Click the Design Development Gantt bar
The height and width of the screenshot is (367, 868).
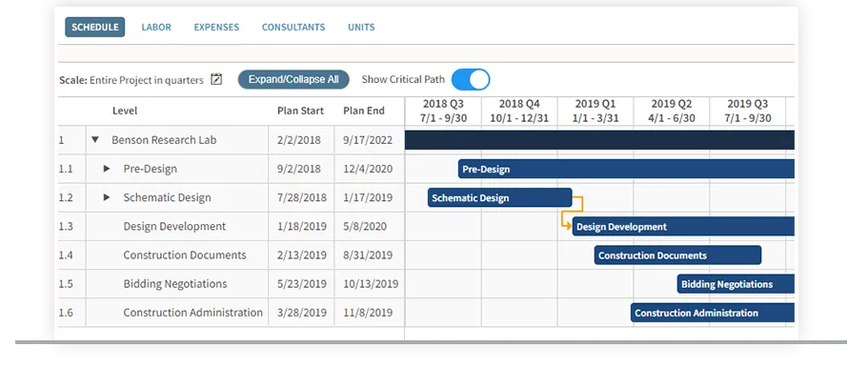[x=683, y=227]
